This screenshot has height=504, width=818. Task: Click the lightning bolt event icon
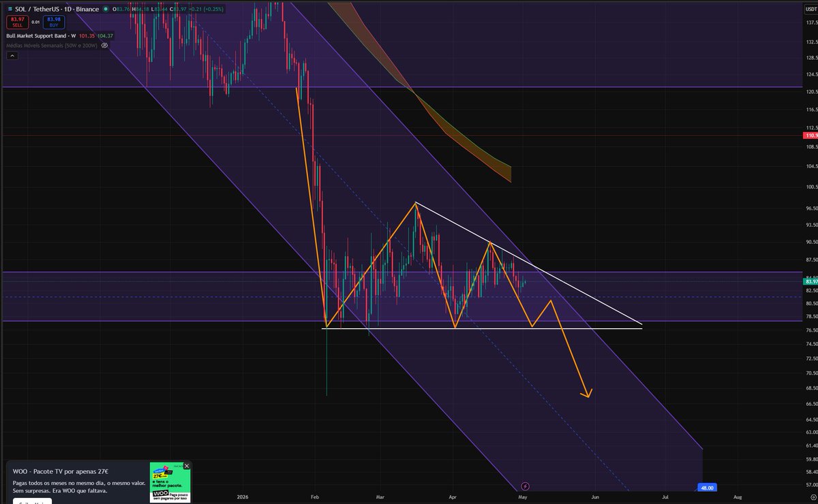(x=525, y=486)
